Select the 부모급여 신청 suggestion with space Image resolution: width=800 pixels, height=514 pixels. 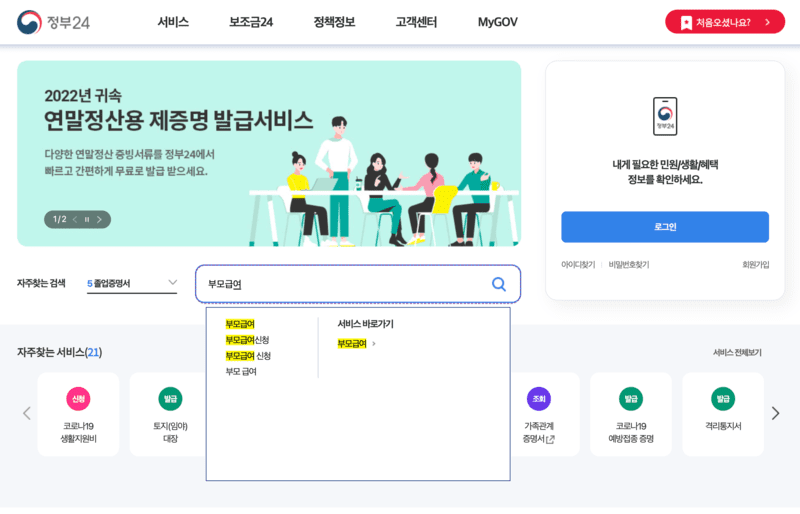click(248, 356)
